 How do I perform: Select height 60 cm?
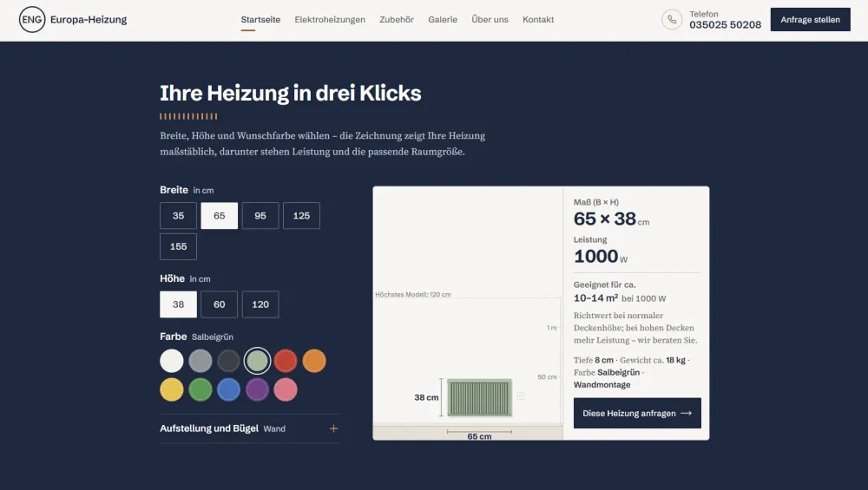click(220, 304)
